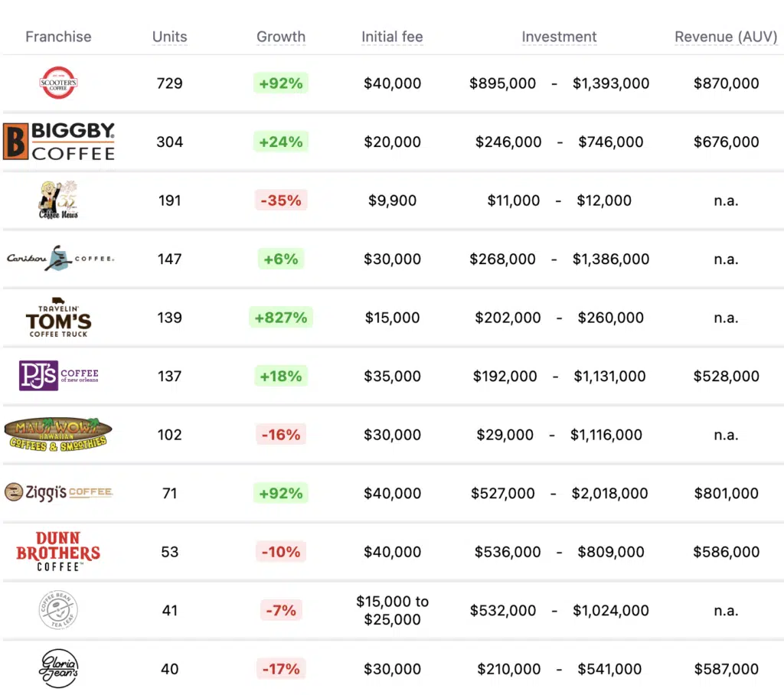784x695 pixels.
Task: Click PJ's Coffee of New Orleans logo
Action: click(59, 376)
